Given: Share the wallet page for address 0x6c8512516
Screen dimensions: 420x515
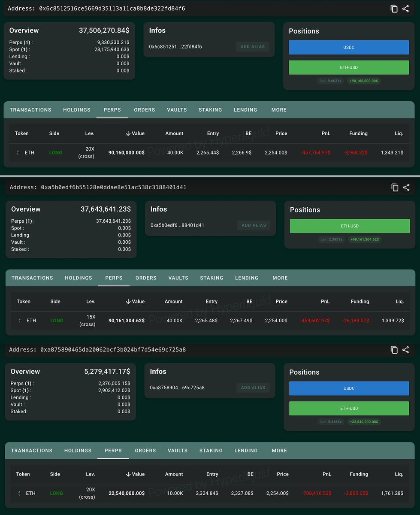Looking at the screenshot, I should click(x=406, y=9).
